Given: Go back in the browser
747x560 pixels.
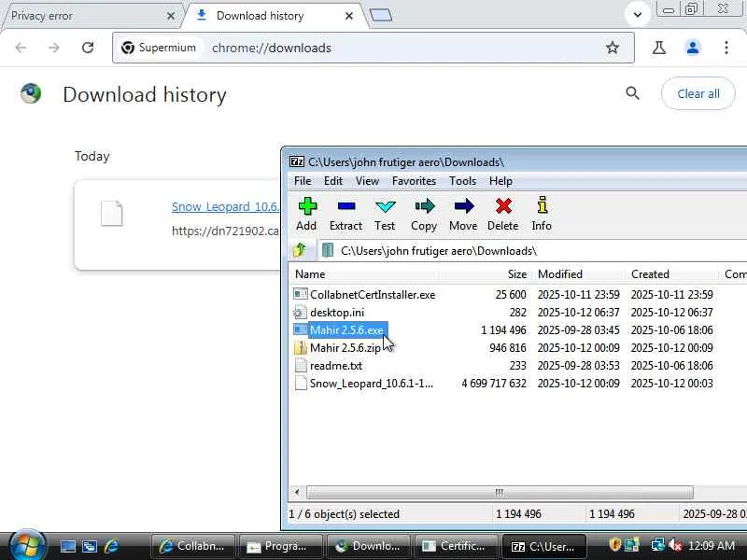Looking at the screenshot, I should click(21, 48).
